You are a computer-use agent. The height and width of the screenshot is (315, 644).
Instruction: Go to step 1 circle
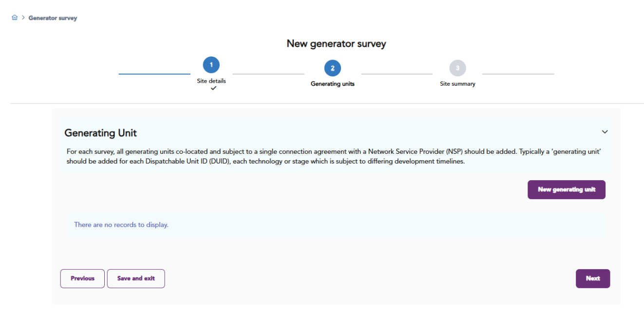pos(211,65)
